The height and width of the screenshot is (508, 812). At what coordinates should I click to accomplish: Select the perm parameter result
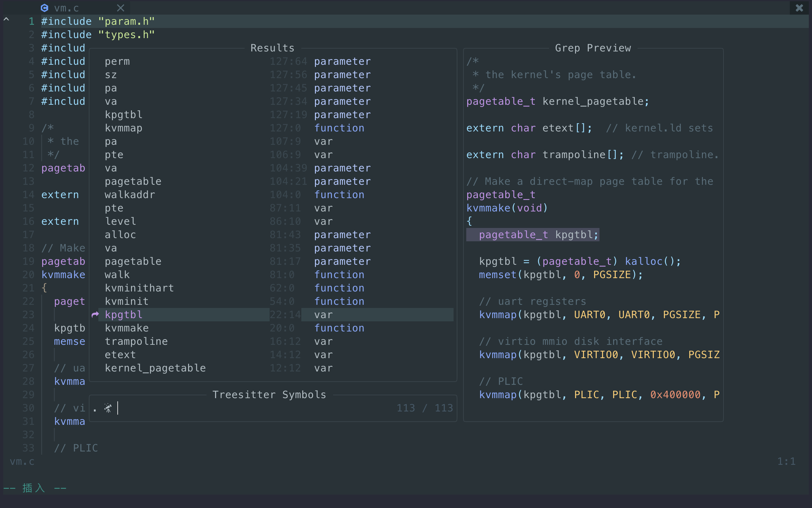click(273, 62)
